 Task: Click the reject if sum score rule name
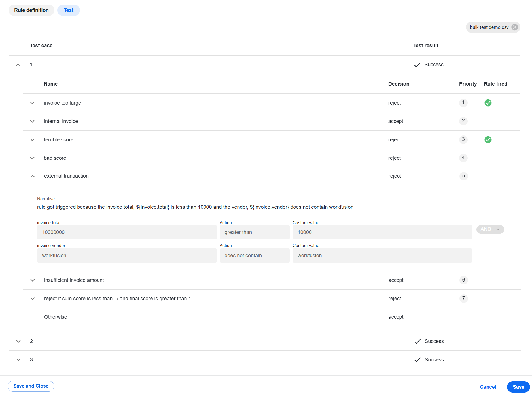pyautogui.click(x=117, y=299)
